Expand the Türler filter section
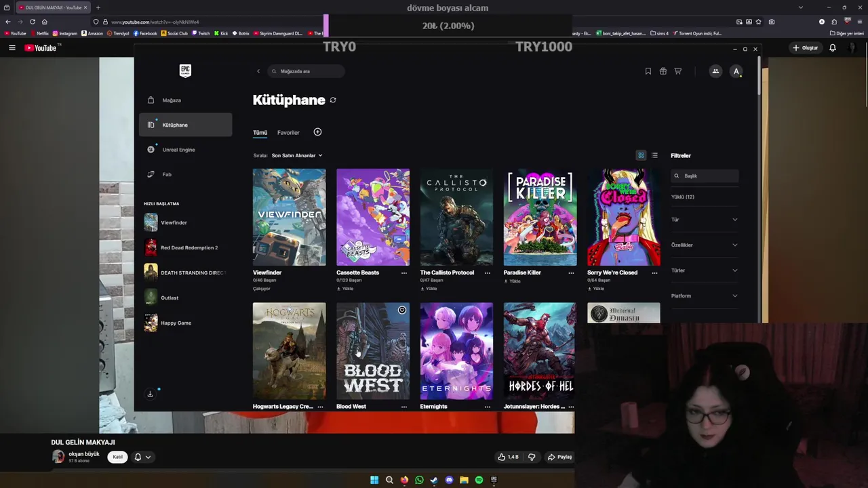Screen dimensions: 868x488 point(705,270)
